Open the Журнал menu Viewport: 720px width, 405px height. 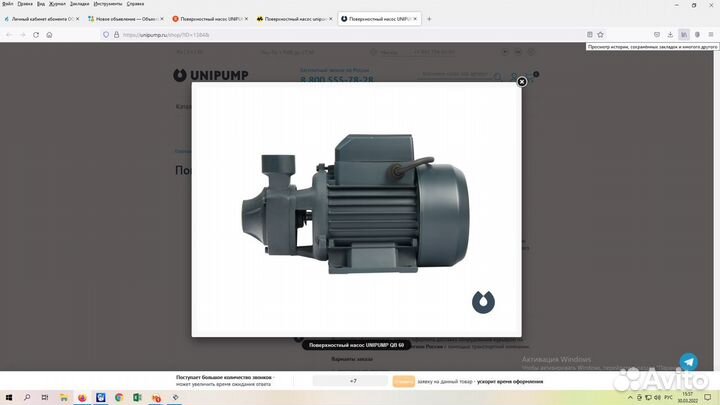point(57,4)
